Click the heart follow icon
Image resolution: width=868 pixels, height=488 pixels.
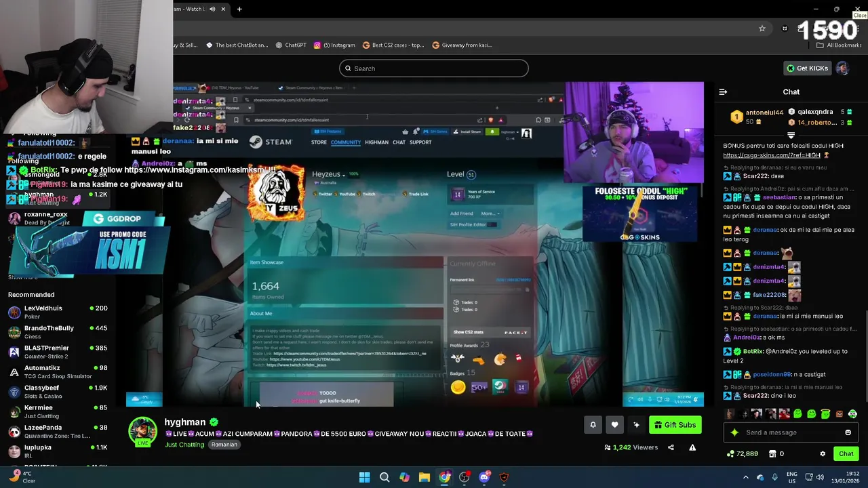614,425
